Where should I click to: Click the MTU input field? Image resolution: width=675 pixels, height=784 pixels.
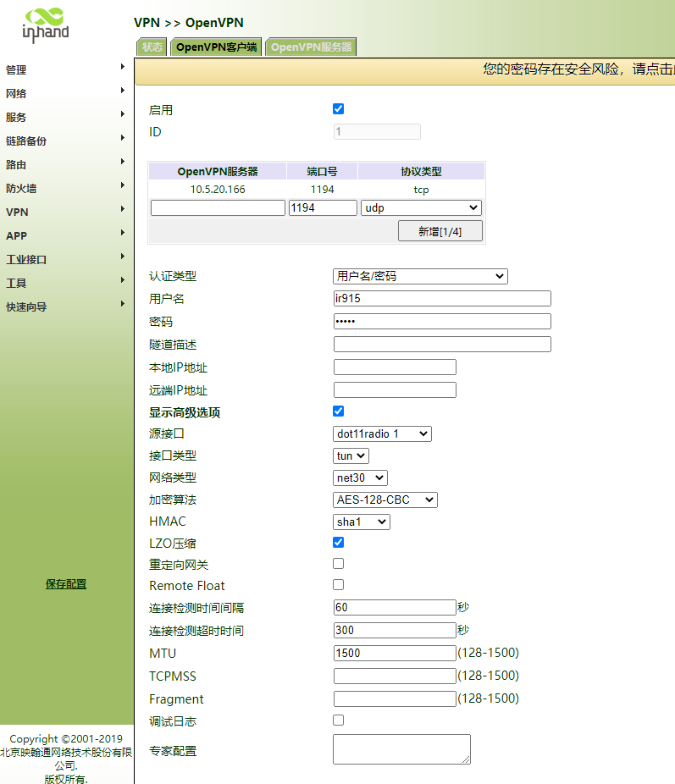coord(395,653)
